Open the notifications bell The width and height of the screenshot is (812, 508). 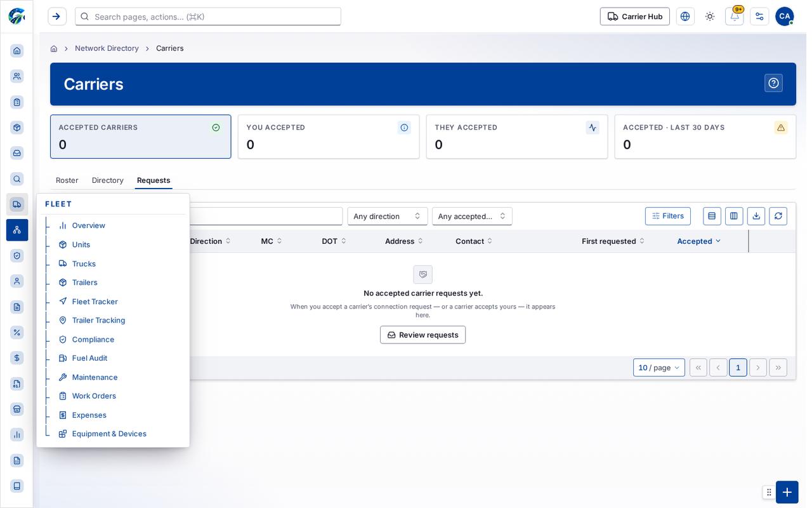[735, 17]
